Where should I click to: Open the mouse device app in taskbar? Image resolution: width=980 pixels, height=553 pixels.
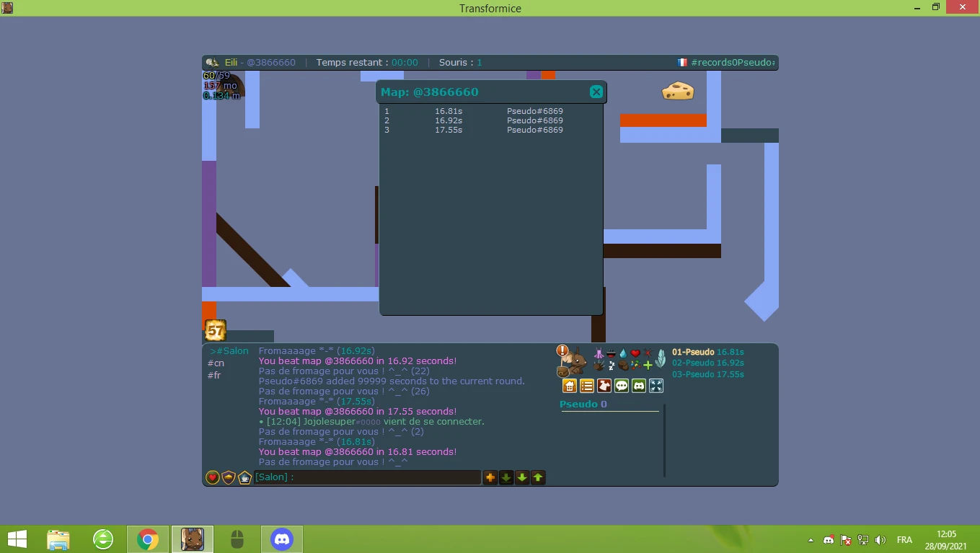click(x=237, y=539)
